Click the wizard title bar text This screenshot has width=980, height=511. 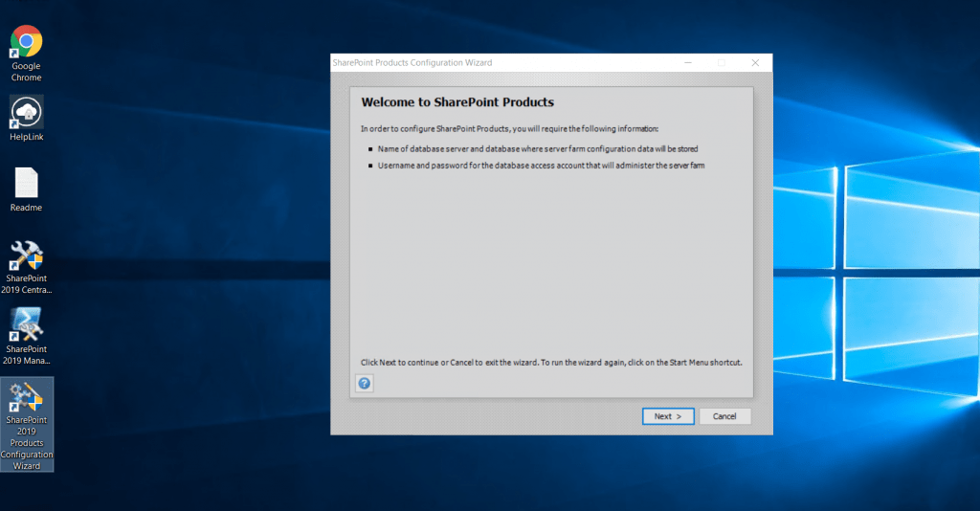(412, 63)
